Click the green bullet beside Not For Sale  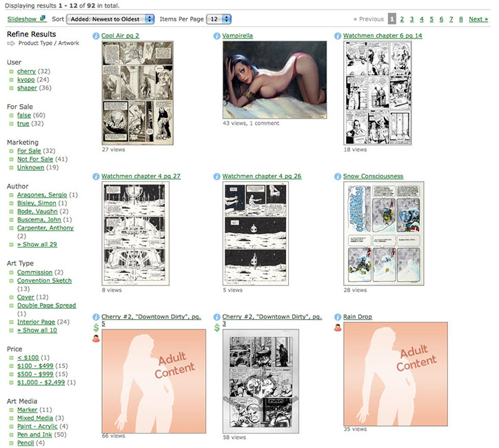pyautogui.click(x=12, y=159)
